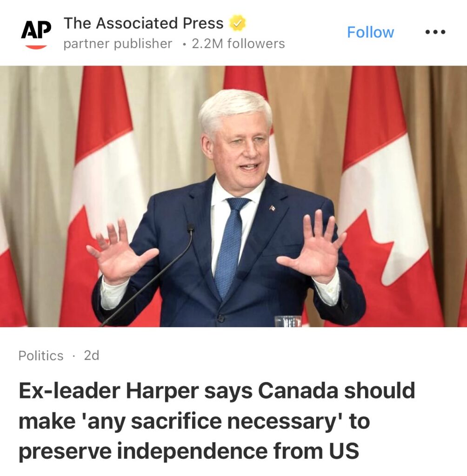Open the Harper article photo

click(x=233, y=197)
